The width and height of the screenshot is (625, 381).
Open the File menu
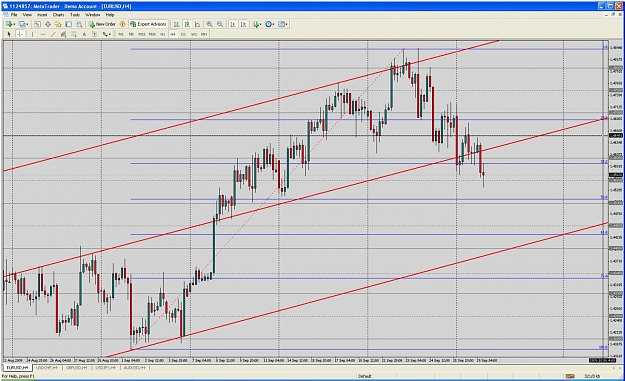tap(14, 15)
